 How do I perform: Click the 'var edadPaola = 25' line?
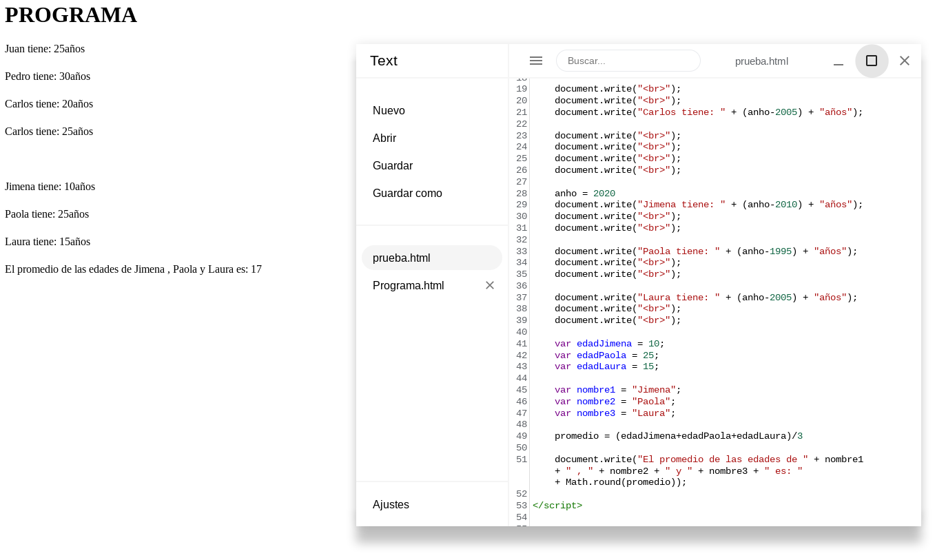pos(607,355)
